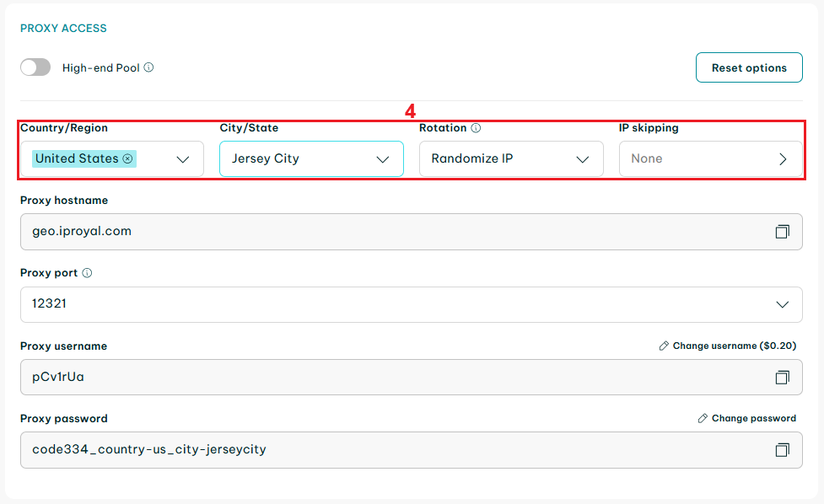Open the City/State dropdown showing Jersey City
Viewport: 824px width, 504px height.
(x=310, y=158)
